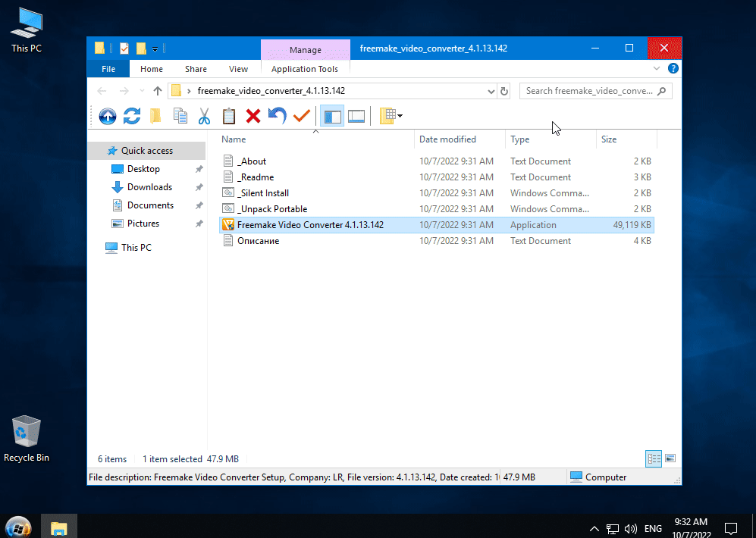Image resolution: width=756 pixels, height=538 pixels.
Task: Click the magnifier icon in the search box
Action: (661, 90)
